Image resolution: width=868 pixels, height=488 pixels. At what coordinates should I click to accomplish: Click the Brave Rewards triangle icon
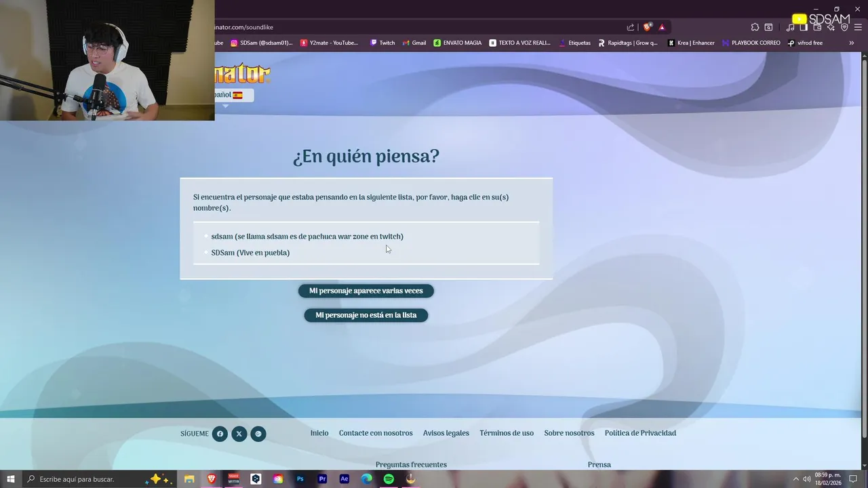tap(662, 27)
